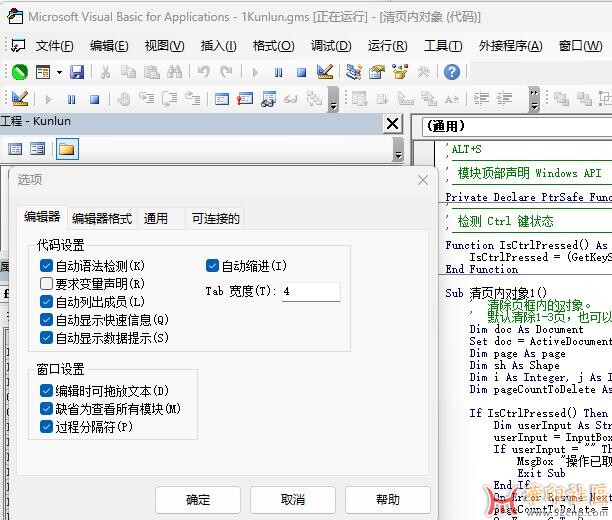The height and width of the screenshot is (520, 612).
Task: Click the Insert UserForm icon
Action: click(43, 72)
